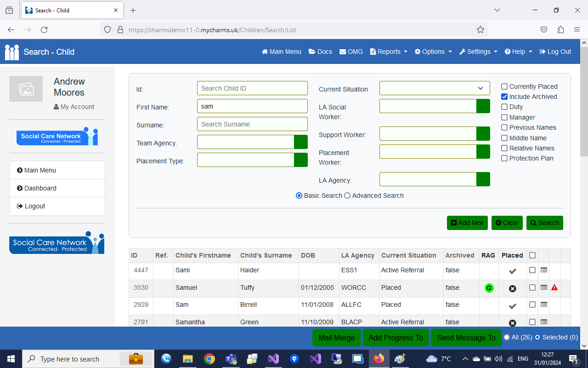Image resolution: width=588 pixels, height=368 pixels.
Task: Expand the Current Situation dropdown
Action: (435, 88)
